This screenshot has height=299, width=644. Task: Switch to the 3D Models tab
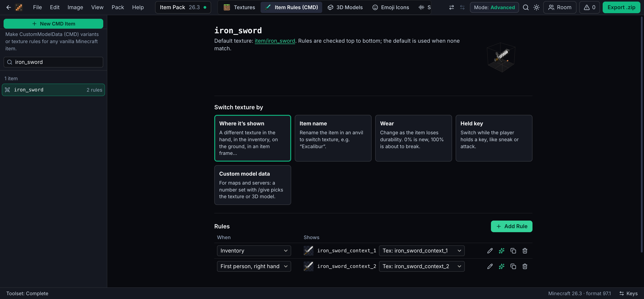click(x=345, y=7)
